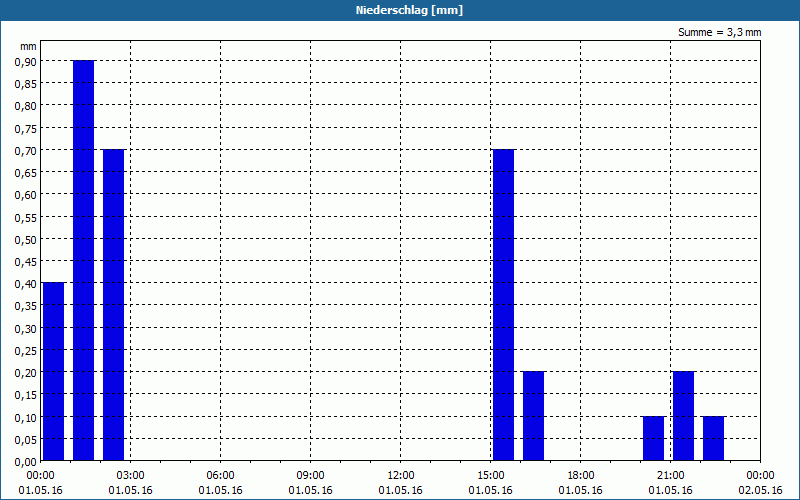Select the 0,65 y-axis value
This screenshot has width=800, height=500.
pyautogui.click(x=26, y=172)
